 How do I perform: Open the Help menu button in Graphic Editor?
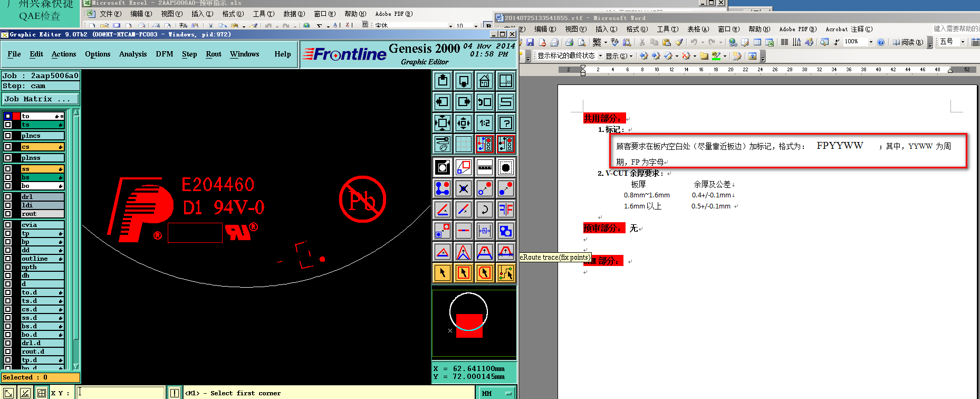pos(282,54)
